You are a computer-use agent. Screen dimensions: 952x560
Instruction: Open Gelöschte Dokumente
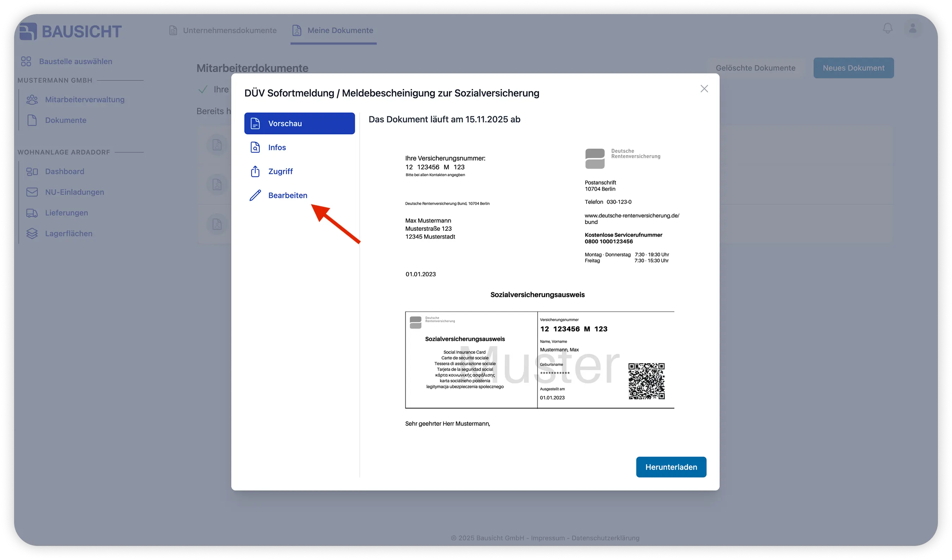[x=756, y=68]
